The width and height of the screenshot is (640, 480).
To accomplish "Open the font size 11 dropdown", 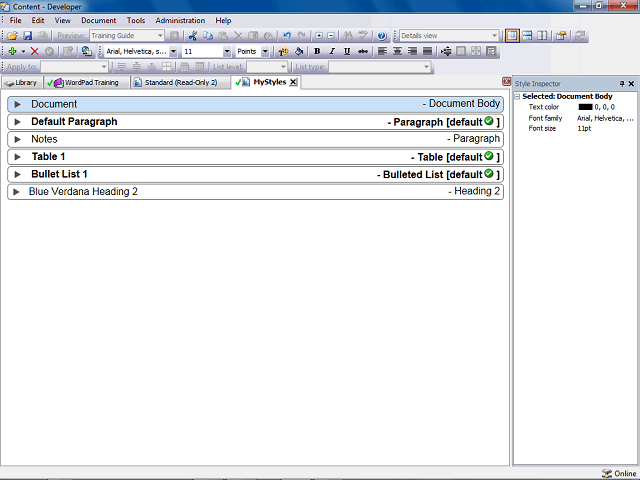I will click(227, 51).
